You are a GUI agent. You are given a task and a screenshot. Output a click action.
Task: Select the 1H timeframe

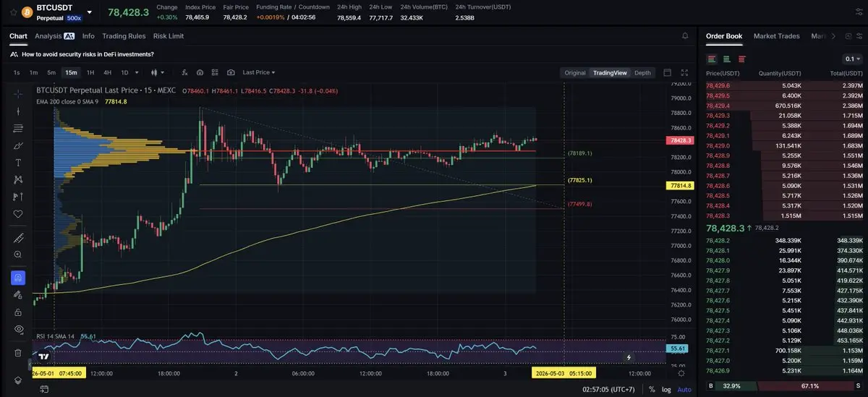click(90, 72)
